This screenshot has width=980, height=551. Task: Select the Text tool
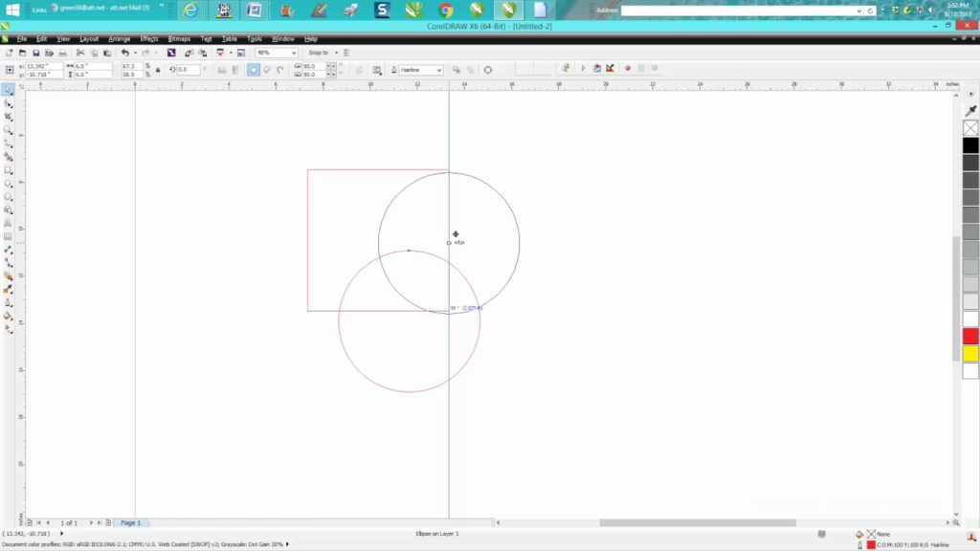(x=8, y=223)
